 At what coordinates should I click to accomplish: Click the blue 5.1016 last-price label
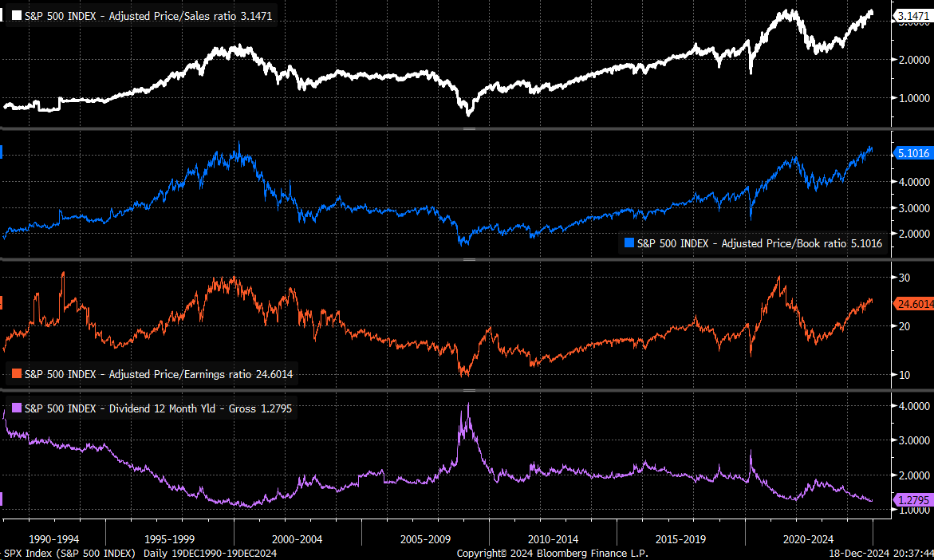coord(912,152)
